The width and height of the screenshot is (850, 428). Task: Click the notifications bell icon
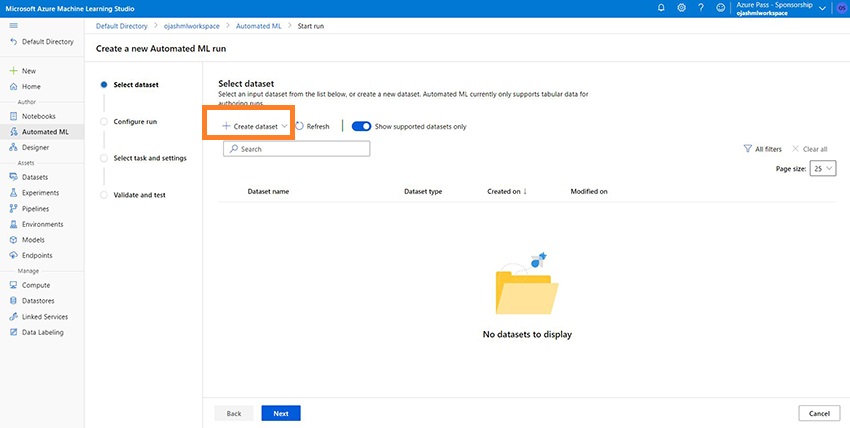click(661, 7)
